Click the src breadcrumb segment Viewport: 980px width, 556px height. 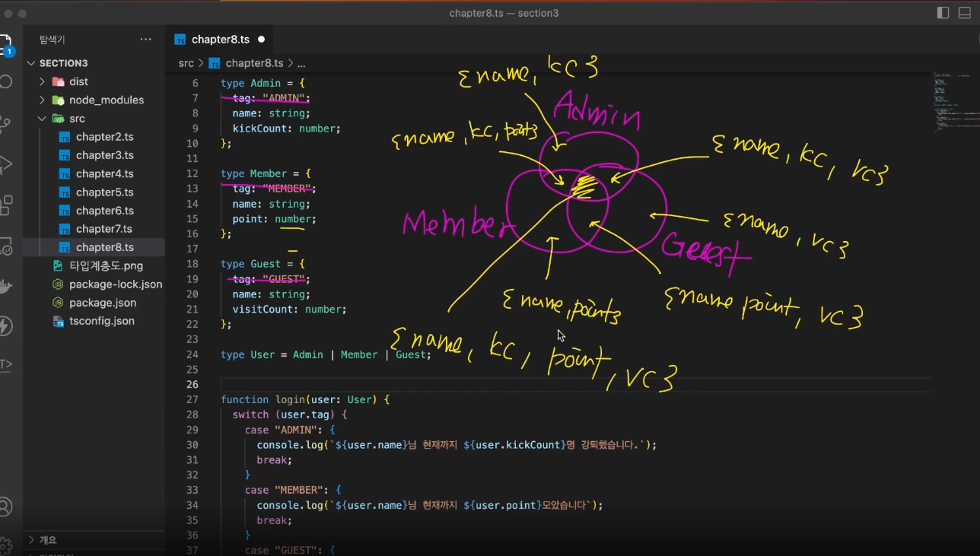point(186,63)
